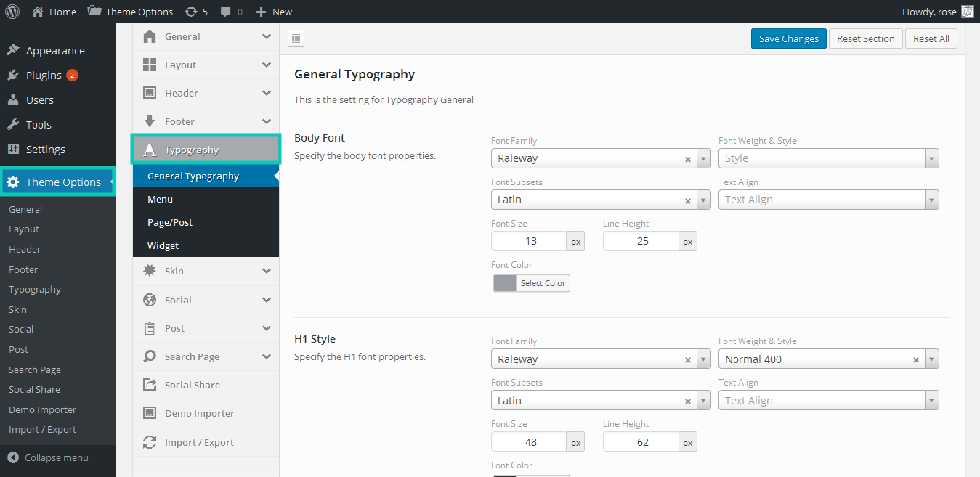Viewport: 980px width, 477px height.
Task: Click the Collapse menu arrow icon
Action: click(x=13, y=457)
